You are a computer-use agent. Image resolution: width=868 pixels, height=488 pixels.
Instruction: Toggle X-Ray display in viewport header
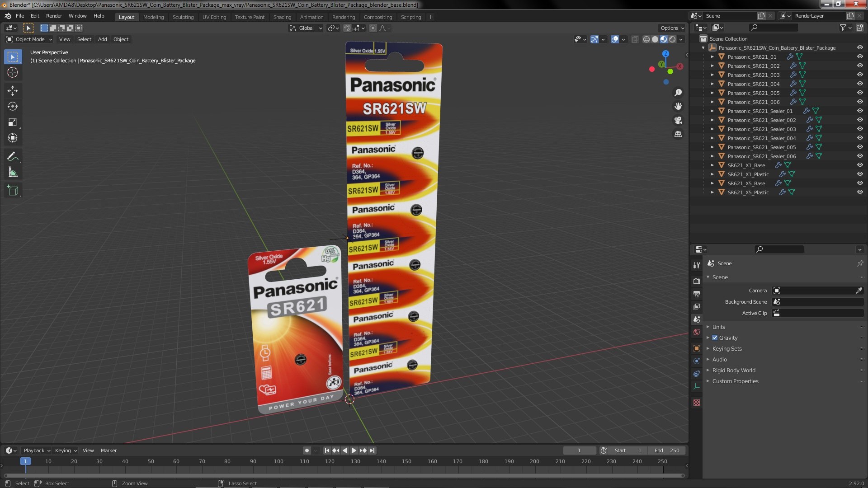click(635, 39)
